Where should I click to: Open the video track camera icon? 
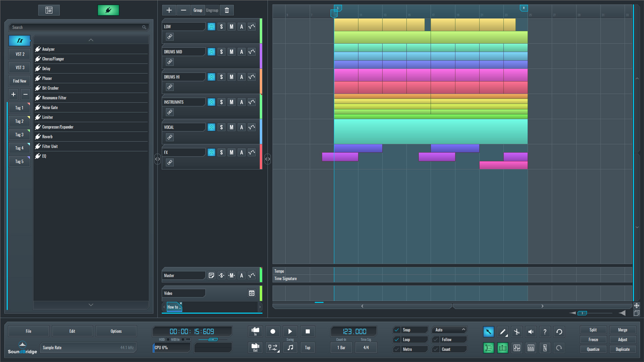tap(252, 293)
